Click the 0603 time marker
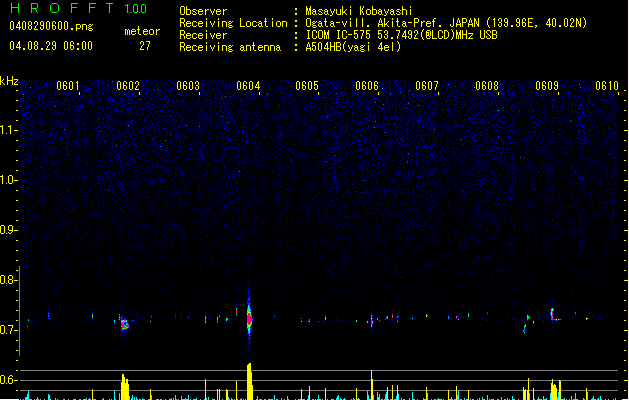629x400 pixels. coord(188,85)
